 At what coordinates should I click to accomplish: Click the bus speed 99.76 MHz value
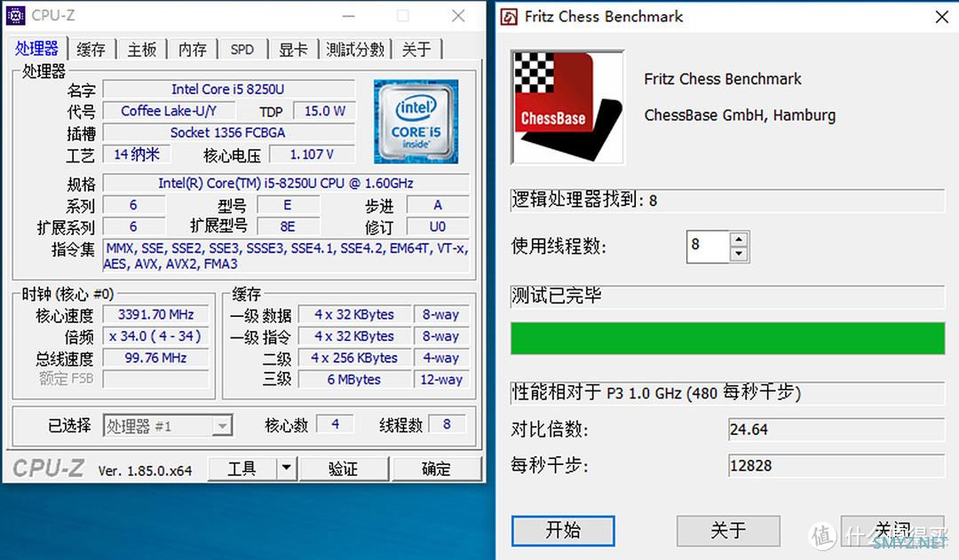[156, 358]
